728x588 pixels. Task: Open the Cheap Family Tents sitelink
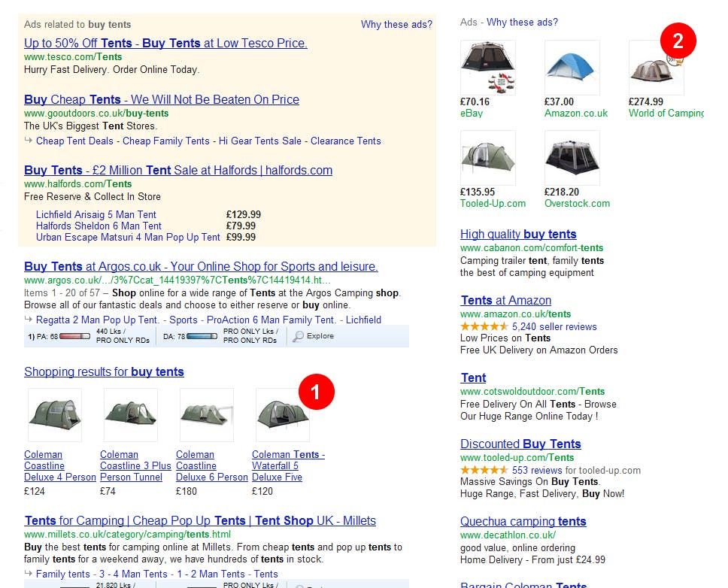point(165,141)
